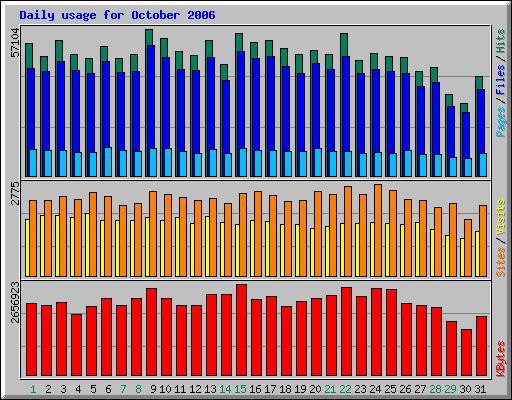Select day 27 on the date axis
The height and width of the screenshot is (400, 512).
click(420, 389)
